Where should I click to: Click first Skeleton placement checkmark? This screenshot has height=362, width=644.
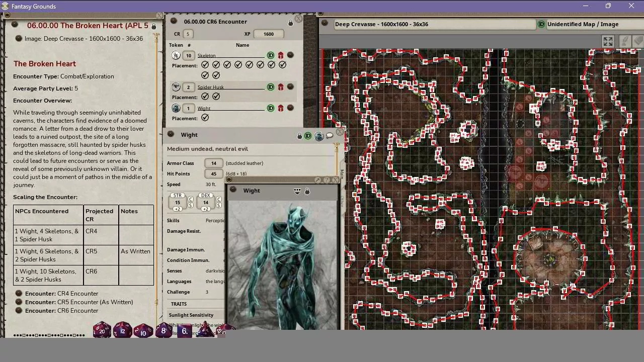click(205, 65)
